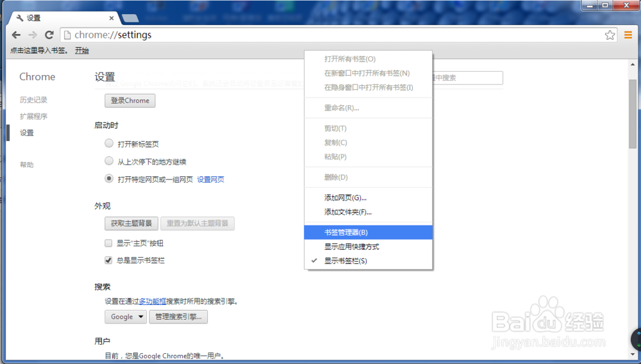Click the scrollbar down arrow
Viewport: 641px width, 364px height.
point(633,354)
